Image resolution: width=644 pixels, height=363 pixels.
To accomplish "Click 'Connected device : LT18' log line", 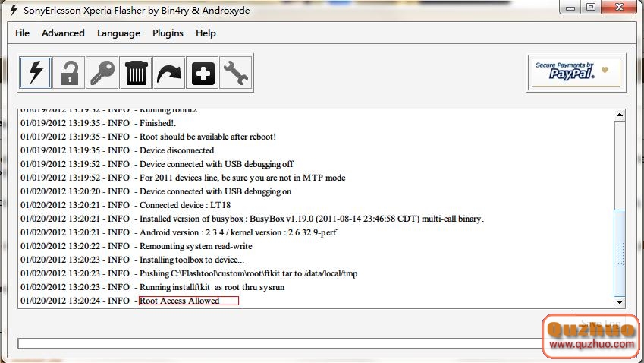I will pyautogui.click(x=126, y=205).
